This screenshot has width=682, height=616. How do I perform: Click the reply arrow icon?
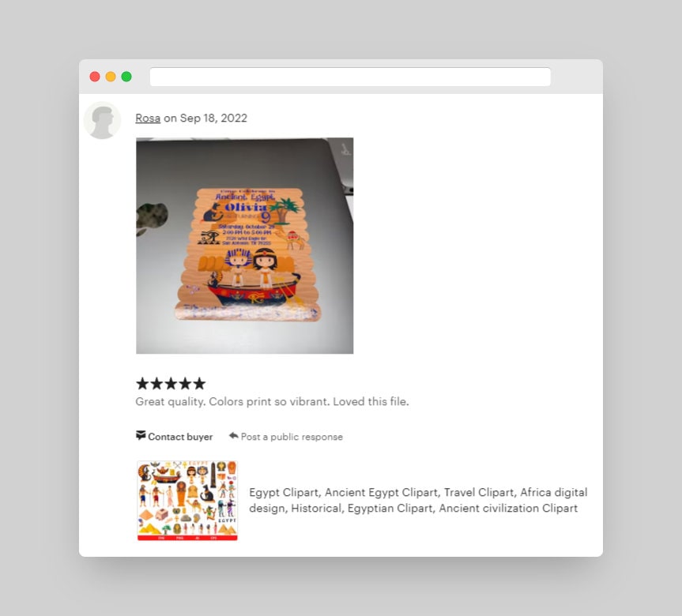234,435
